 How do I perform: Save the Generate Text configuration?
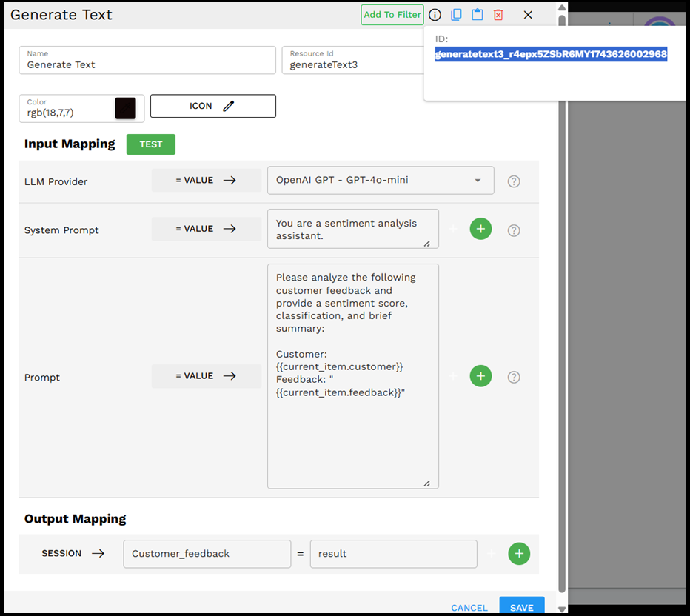(521, 606)
